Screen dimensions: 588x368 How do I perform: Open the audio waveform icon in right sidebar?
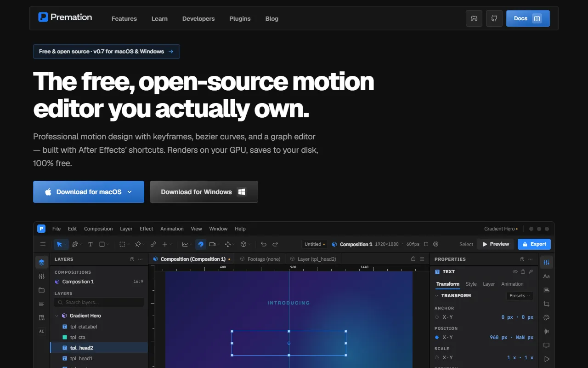pyautogui.click(x=546, y=331)
